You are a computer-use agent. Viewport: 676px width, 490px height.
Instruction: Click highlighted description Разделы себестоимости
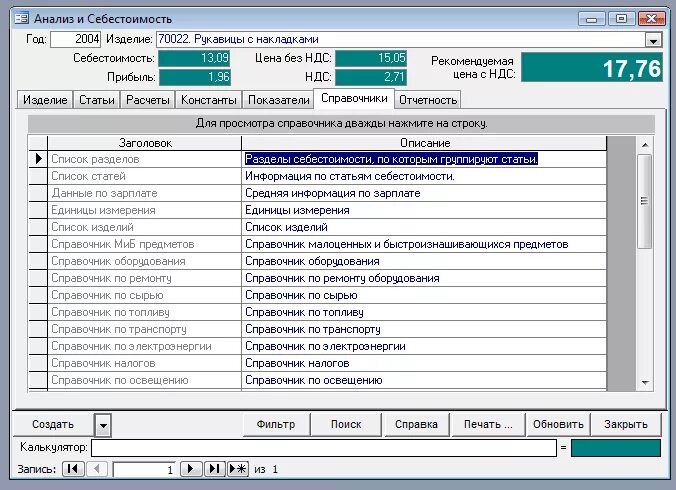tap(391, 159)
